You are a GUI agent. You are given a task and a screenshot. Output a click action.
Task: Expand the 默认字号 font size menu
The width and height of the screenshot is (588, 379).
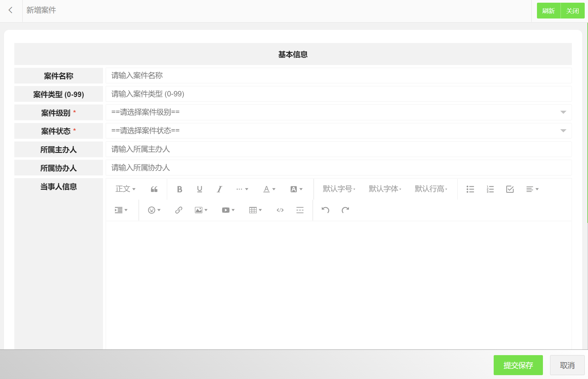[x=339, y=189]
